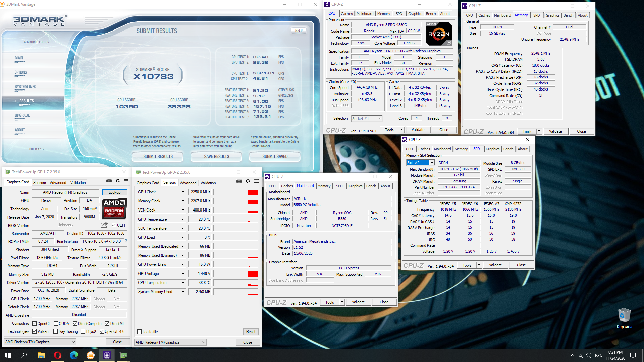The width and height of the screenshot is (644, 362).
Task: Click the AMD Radeon Graphics logo in GPU-Z
Action: (114, 208)
